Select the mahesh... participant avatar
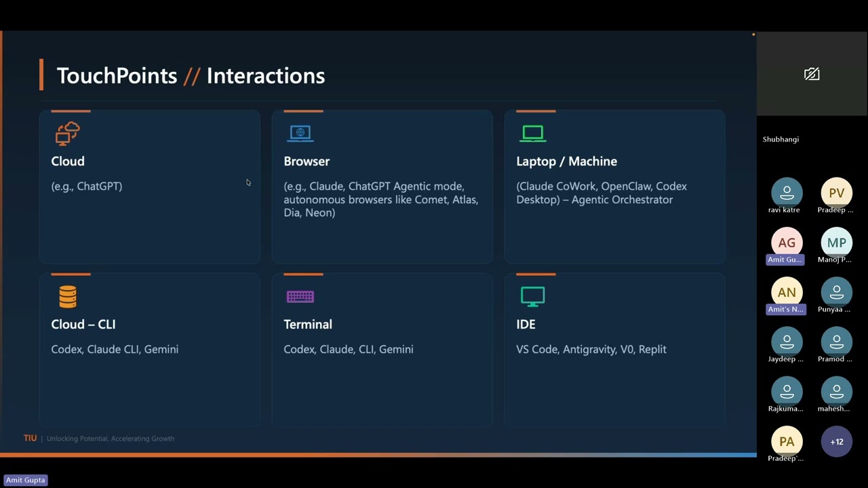Image resolution: width=868 pixels, height=488 pixels. [x=837, y=392]
